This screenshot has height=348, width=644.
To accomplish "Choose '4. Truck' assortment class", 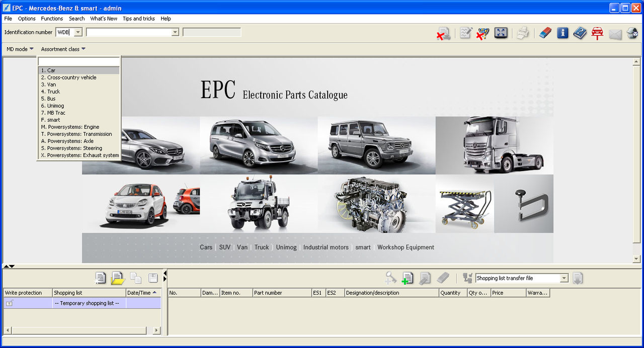I will pos(79,92).
